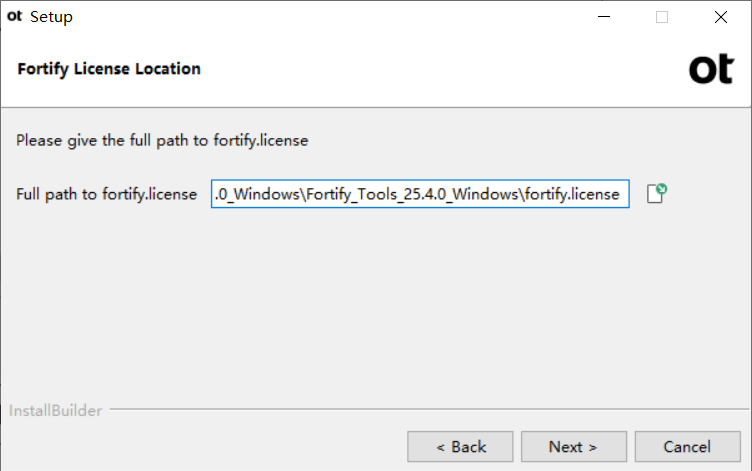Click the green arrow badge on browse icon
Viewport: 752px width, 471px height.
662,189
